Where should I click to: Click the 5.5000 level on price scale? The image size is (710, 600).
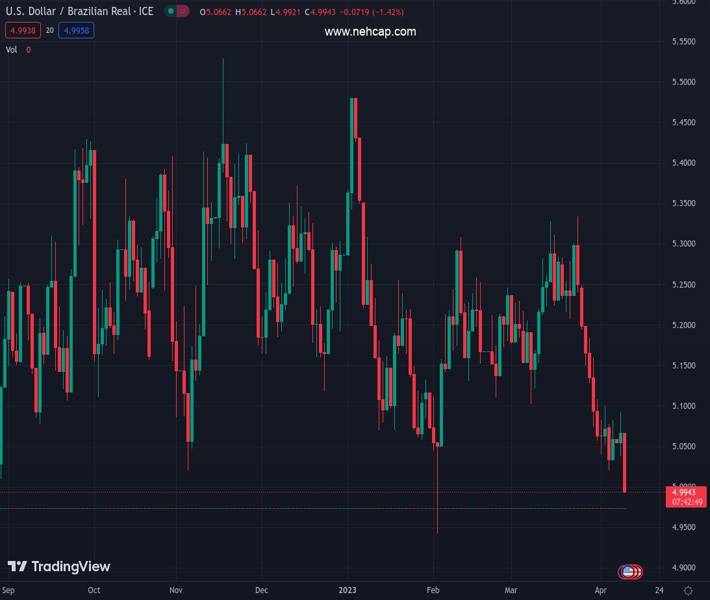tap(684, 82)
